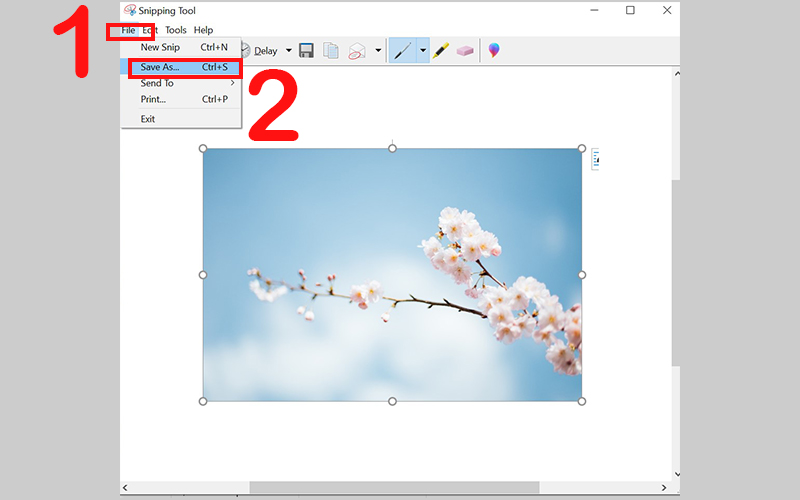Click the vertical scrollbar up arrow
Viewport: 800px width, 500px height.
[x=677, y=73]
